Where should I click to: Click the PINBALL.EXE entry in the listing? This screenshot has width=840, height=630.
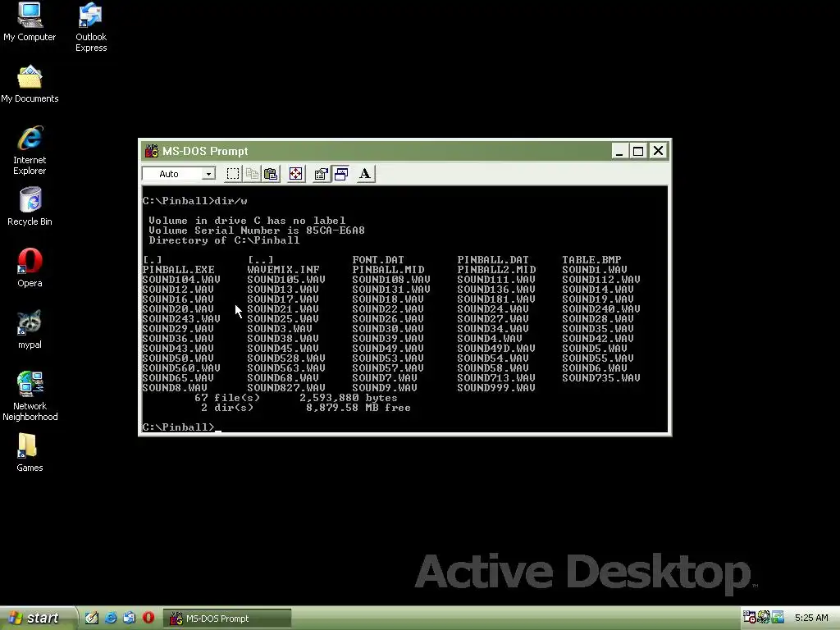[178, 269]
